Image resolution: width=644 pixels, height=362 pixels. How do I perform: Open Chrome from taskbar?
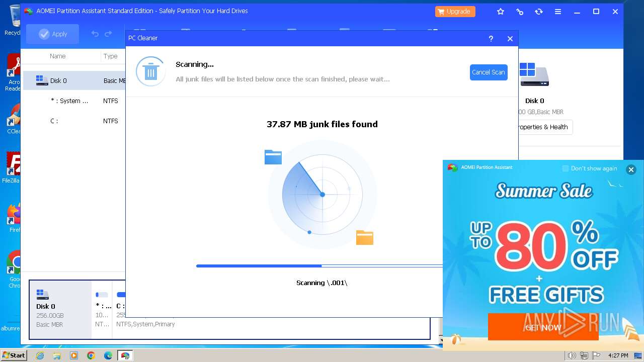[x=91, y=355]
